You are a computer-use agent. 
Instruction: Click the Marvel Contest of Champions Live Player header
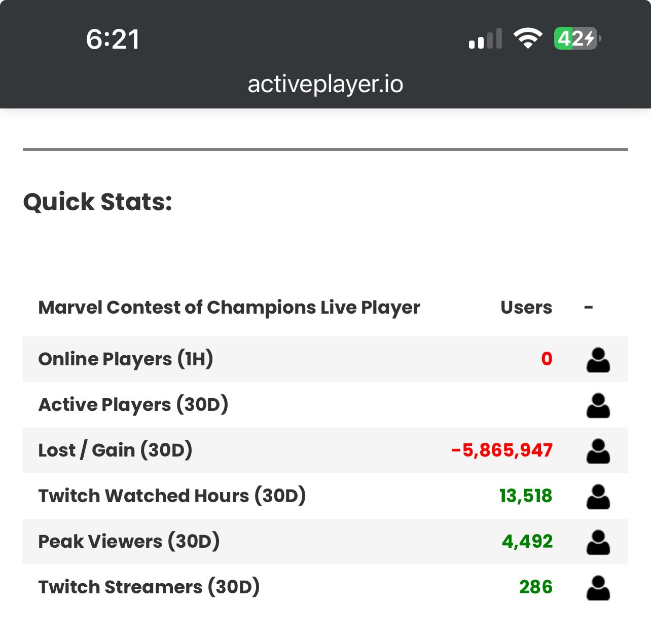pos(229,308)
